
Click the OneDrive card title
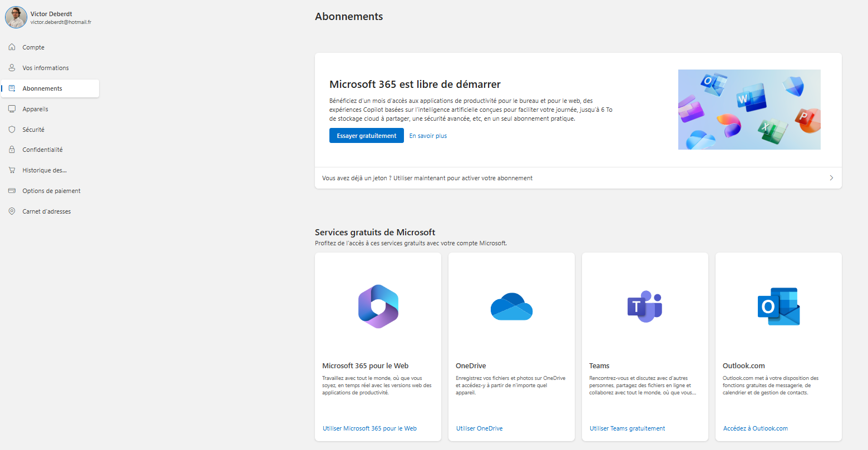tap(471, 365)
